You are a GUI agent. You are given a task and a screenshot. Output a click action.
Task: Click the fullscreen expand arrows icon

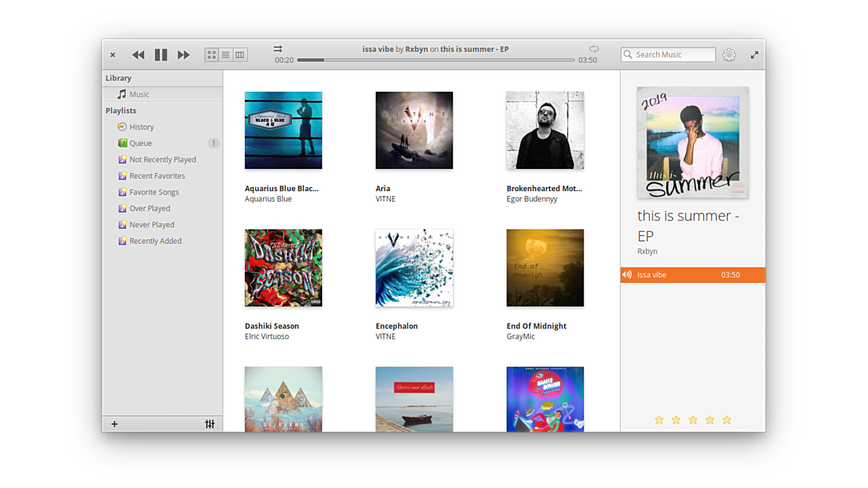755,55
